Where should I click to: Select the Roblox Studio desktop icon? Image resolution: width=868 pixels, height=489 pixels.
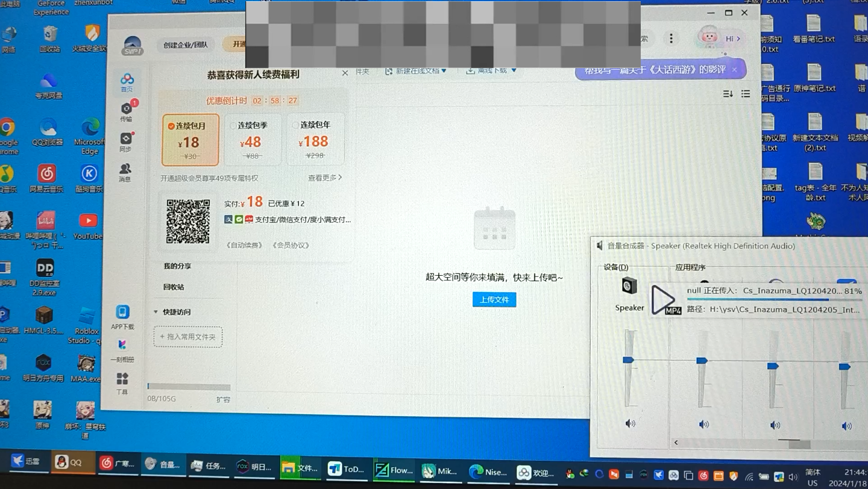tap(87, 326)
